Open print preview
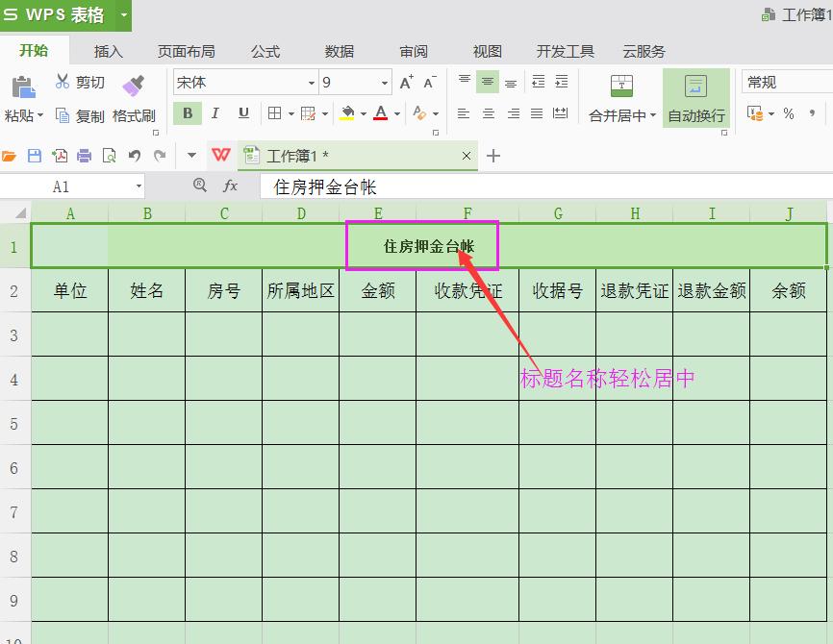Screen dimensions: 833x644 [110, 154]
